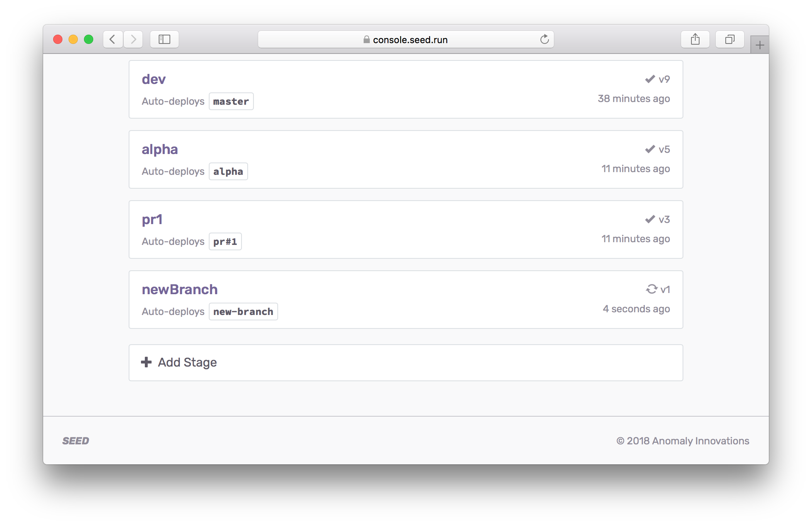Open the pr1 stage
The width and height of the screenshot is (812, 526).
(x=152, y=219)
